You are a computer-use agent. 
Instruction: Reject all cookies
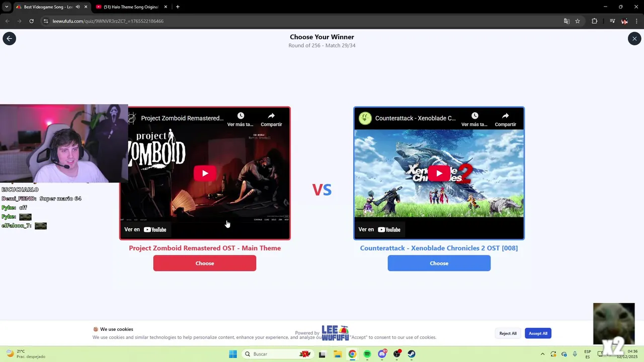tap(508, 333)
